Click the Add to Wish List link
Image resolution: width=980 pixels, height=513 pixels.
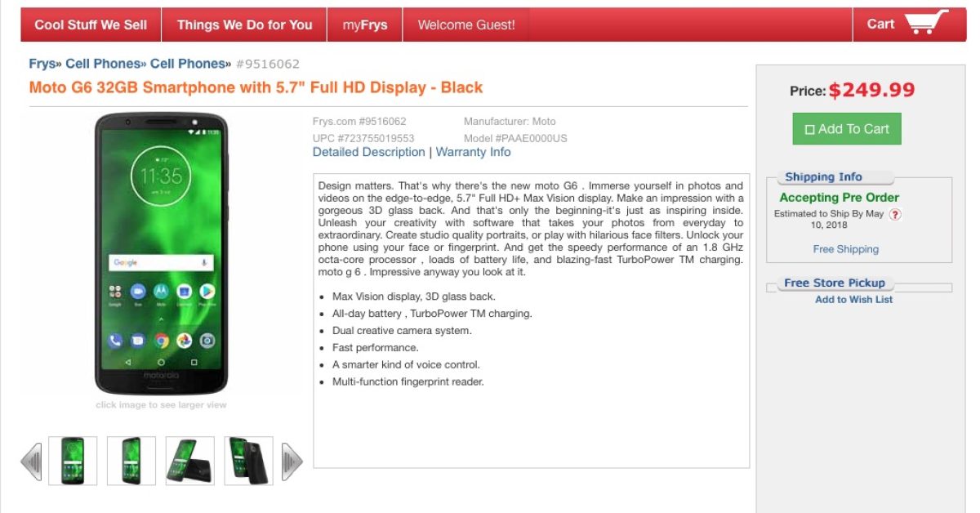(x=854, y=300)
